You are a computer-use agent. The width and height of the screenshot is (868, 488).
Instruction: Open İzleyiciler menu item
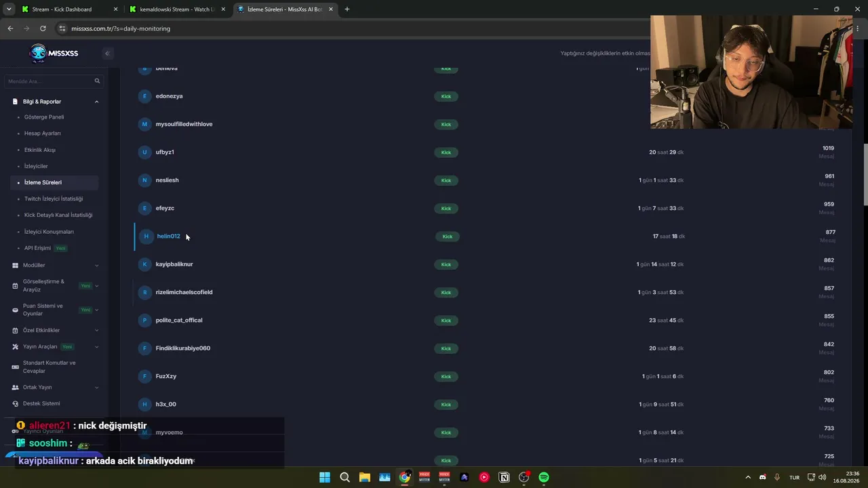pos(36,166)
